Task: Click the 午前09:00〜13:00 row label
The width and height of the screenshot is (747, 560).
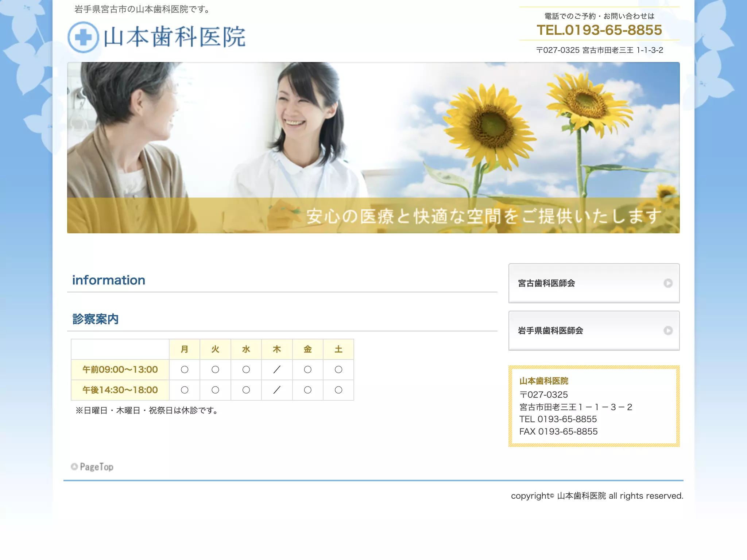Action: 120,370
